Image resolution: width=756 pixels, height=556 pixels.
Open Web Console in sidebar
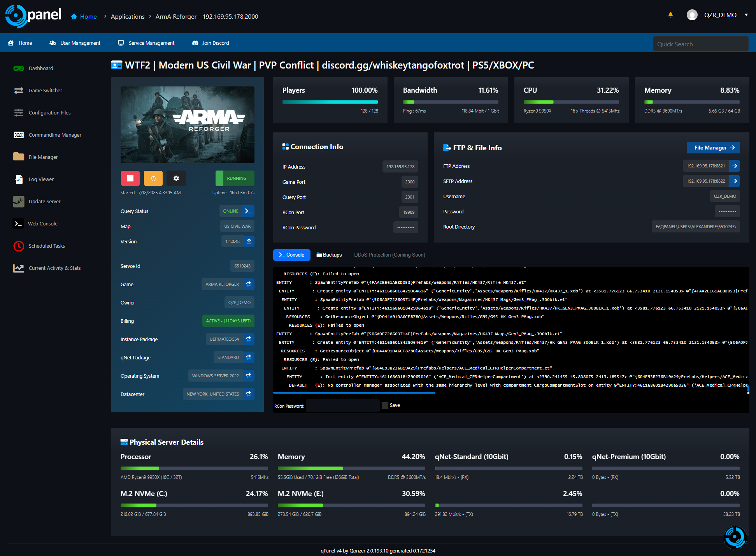pos(35,223)
